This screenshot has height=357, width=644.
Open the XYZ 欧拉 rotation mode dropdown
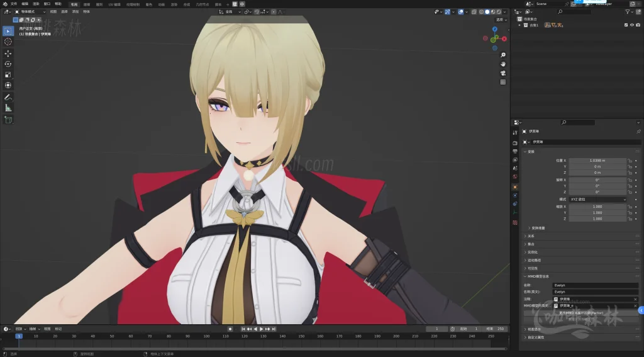597,200
